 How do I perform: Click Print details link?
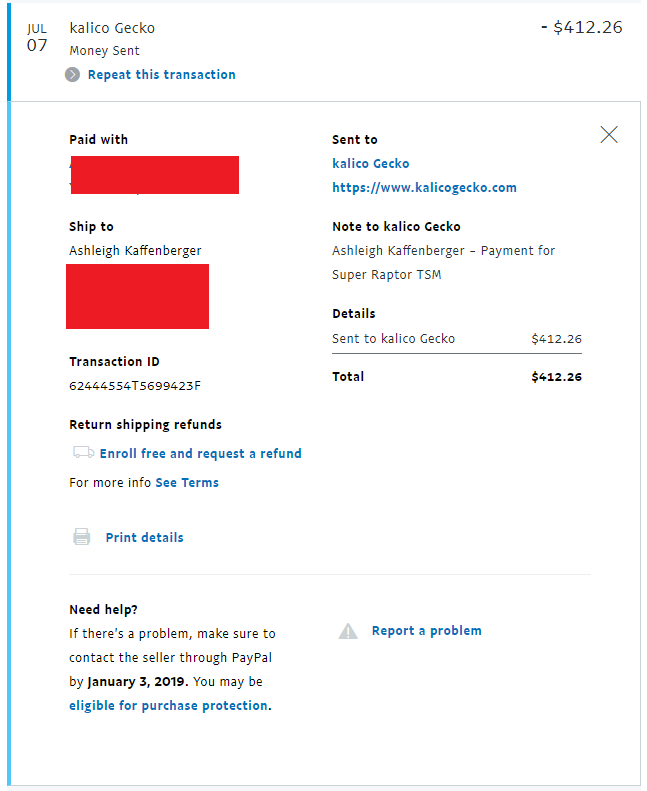coord(144,537)
